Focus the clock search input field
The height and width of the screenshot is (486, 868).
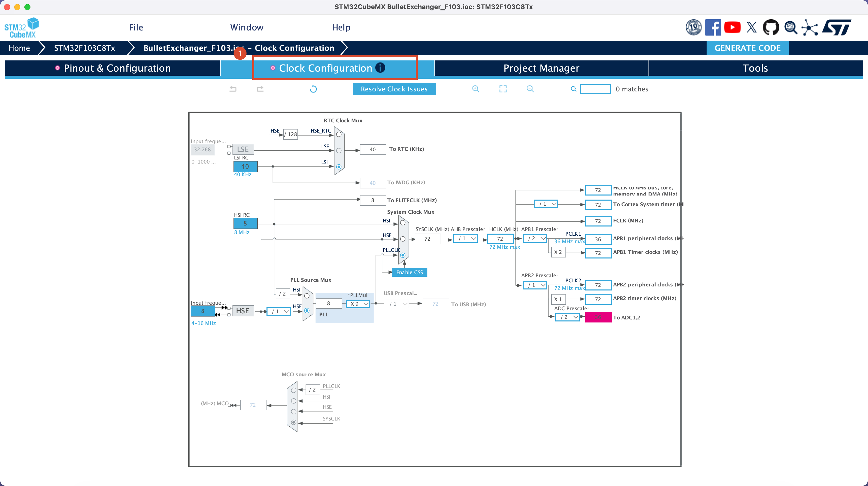[595, 89]
